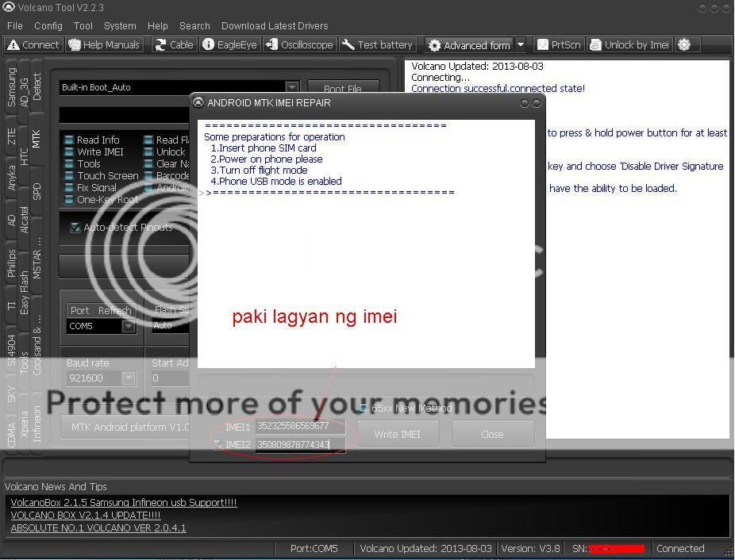
Task: Toggle the IMEI2 checkbox
Action: click(x=217, y=445)
